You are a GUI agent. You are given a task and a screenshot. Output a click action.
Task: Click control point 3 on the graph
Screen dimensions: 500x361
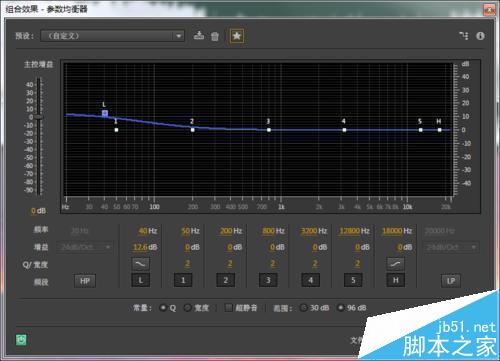click(x=269, y=130)
